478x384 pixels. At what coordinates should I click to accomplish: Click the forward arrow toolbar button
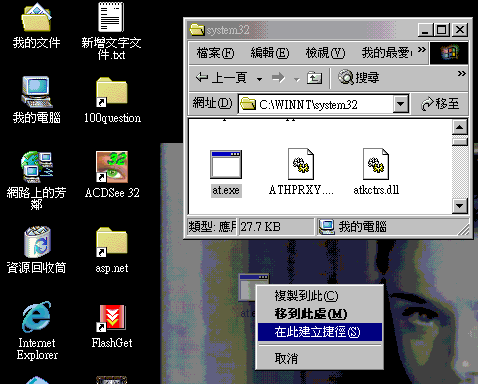[x=278, y=78]
